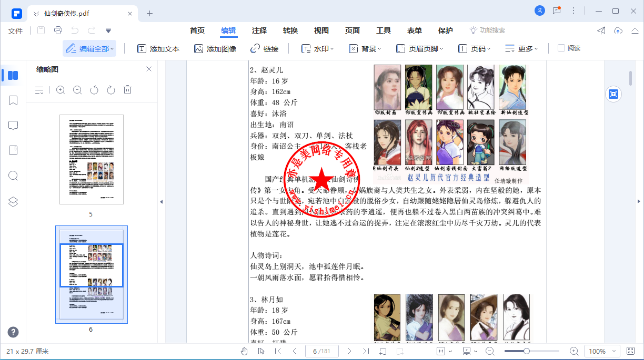The width and height of the screenshot is (644, 360).
Task: Click the send/share paper plane icon
Action: [601, 30]
